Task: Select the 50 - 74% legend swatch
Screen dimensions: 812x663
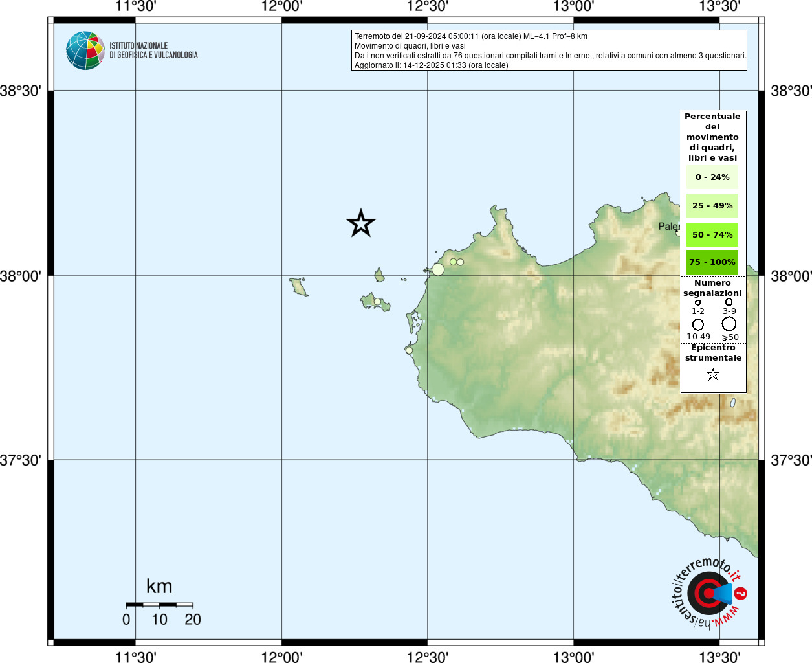Action: [712, 234]
